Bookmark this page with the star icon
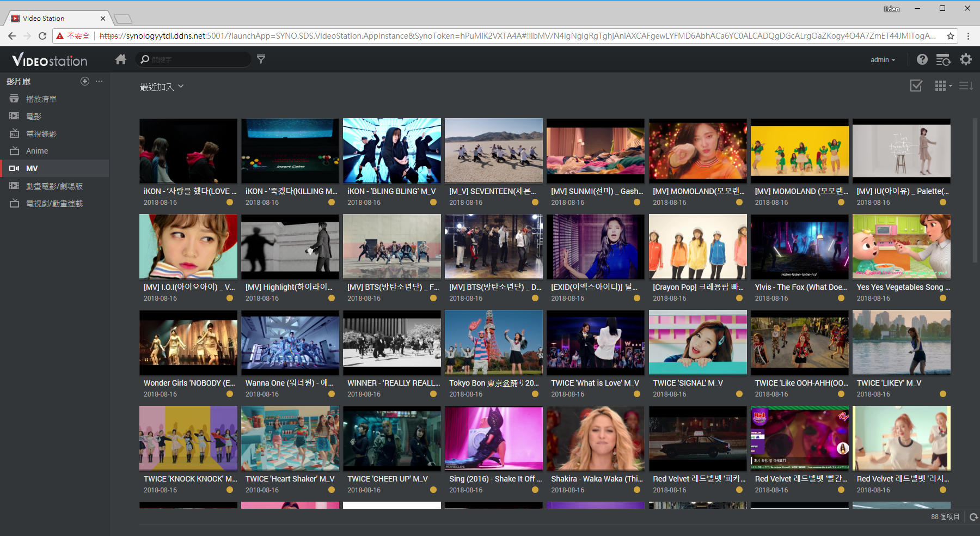 pos(951,36)
